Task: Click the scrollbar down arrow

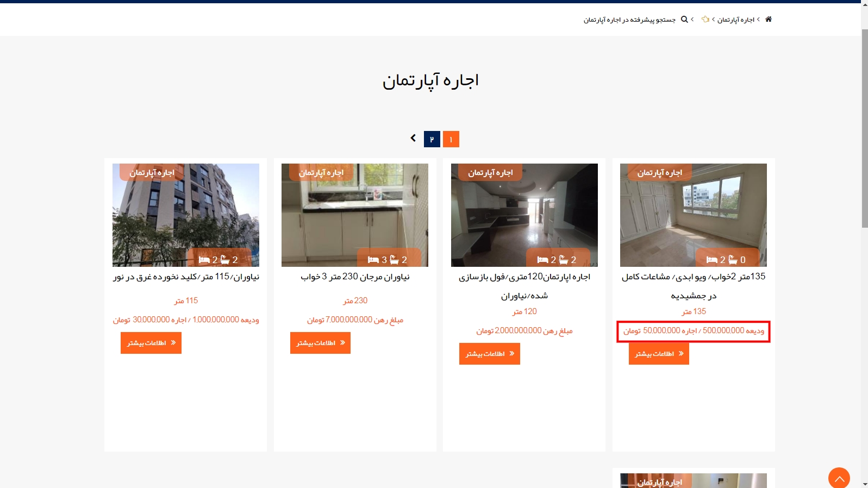Action: coord(864,484)
